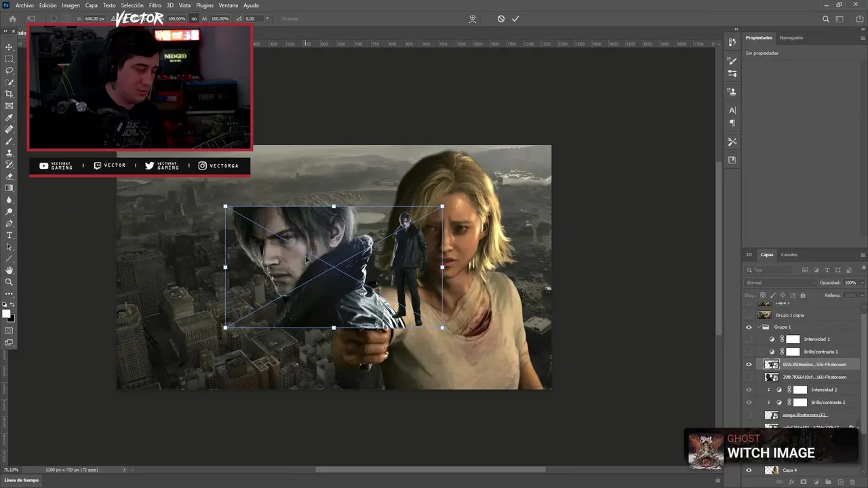Open the Imagen menu

(x=71, y=5)
